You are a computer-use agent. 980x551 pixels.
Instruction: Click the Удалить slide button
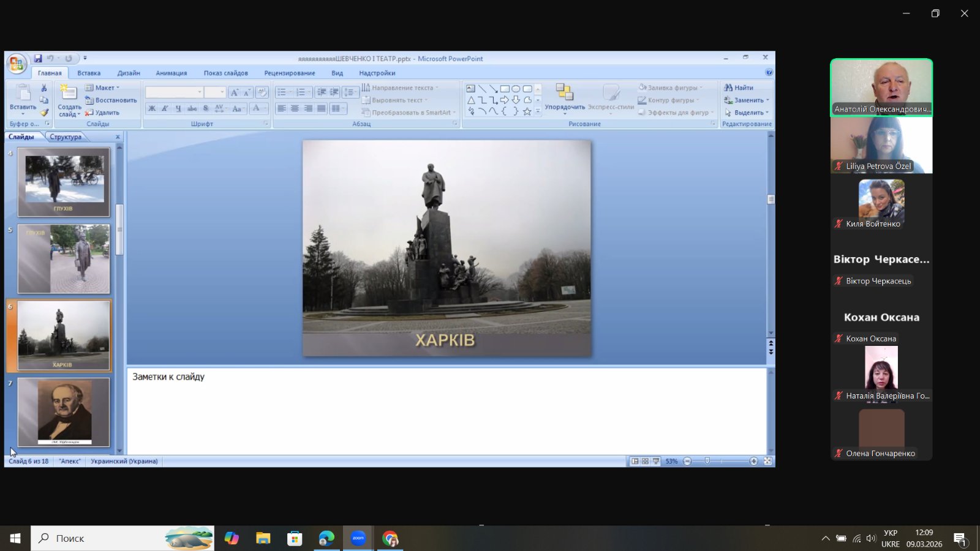click(103, 113)
